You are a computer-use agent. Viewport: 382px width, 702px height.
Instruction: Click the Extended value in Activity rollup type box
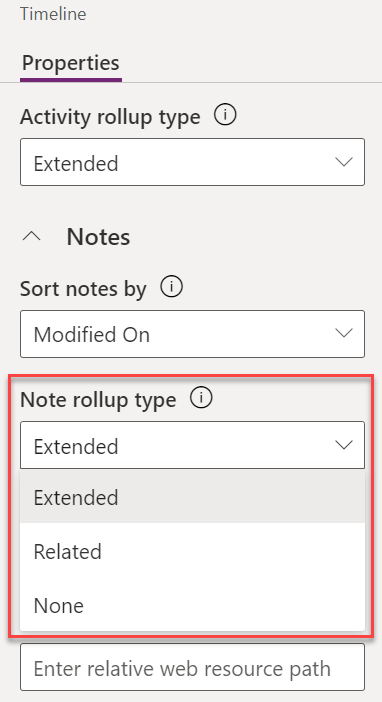[x=76, y=163]
